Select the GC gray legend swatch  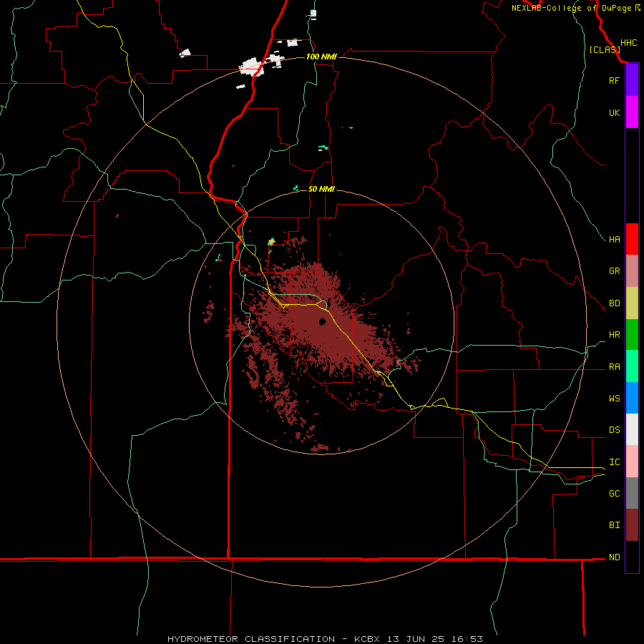[632, 493]
